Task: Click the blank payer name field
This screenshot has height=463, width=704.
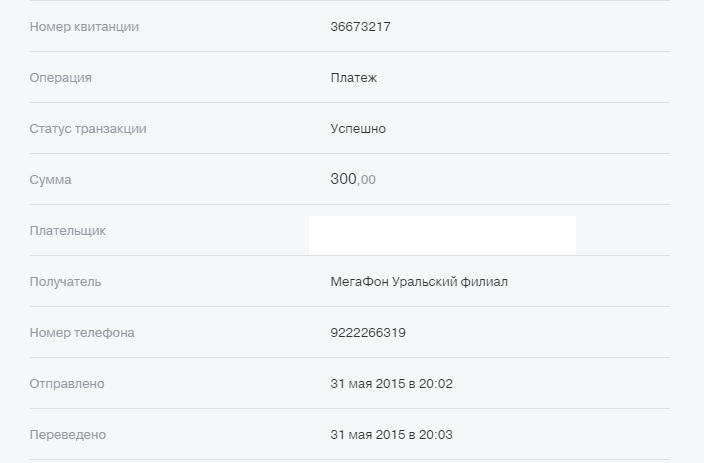Action: coord(442,235)
